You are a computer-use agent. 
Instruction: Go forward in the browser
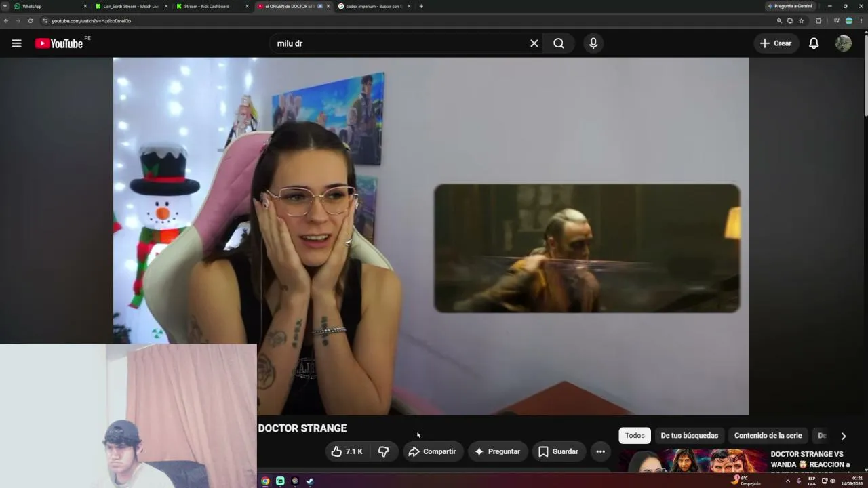click(18, 21)
